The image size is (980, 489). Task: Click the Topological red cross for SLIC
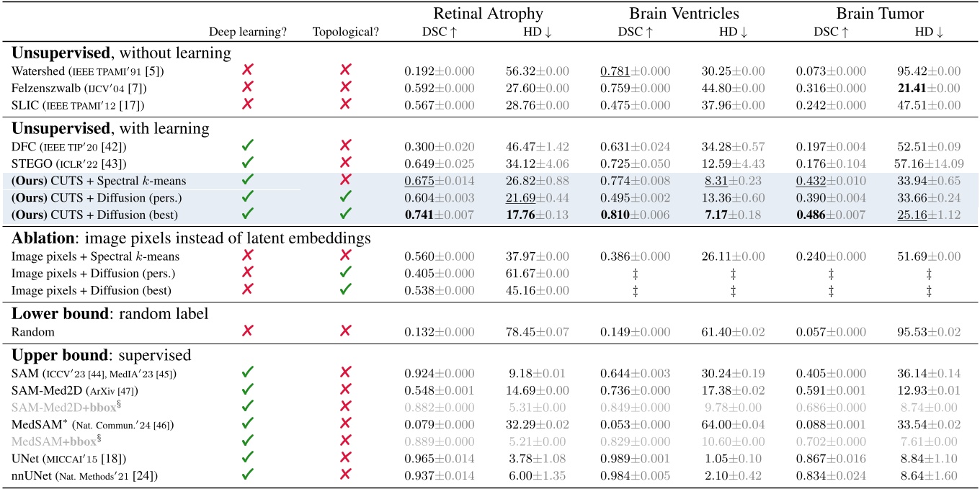(345, 104)
